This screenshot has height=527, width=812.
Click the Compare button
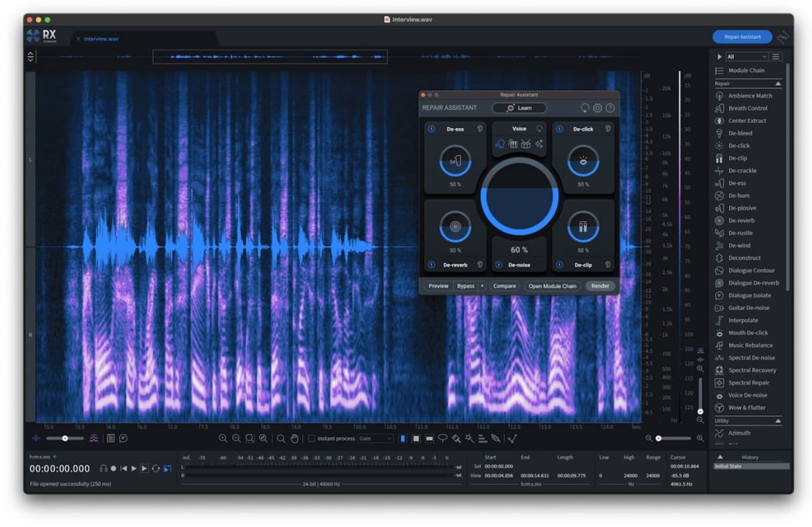point(505,286)
